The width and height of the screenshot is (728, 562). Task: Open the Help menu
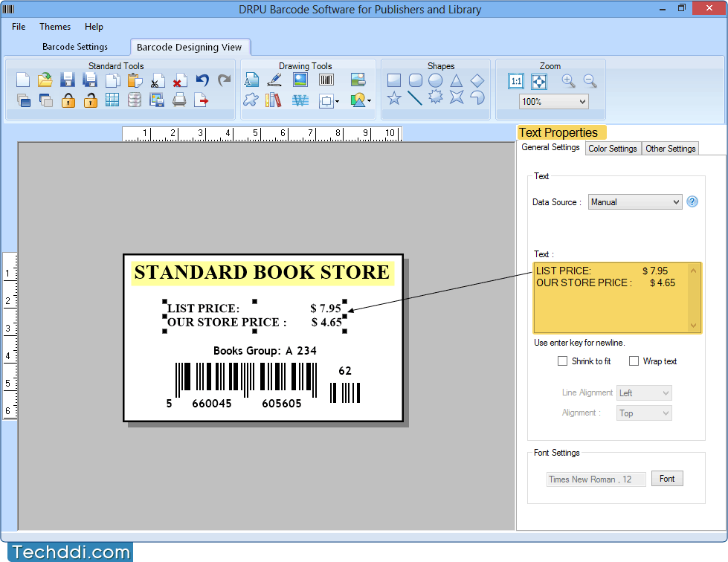(94, 27)
